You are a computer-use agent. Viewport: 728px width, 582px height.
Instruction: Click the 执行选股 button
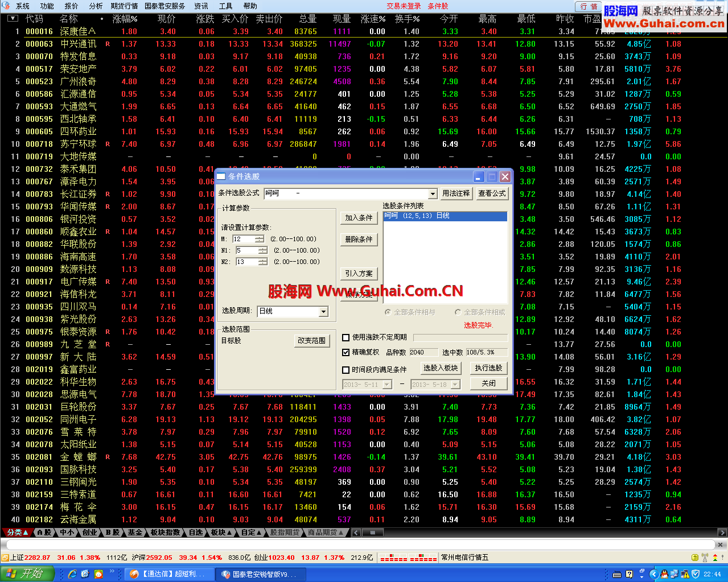[x=489, y=368]
